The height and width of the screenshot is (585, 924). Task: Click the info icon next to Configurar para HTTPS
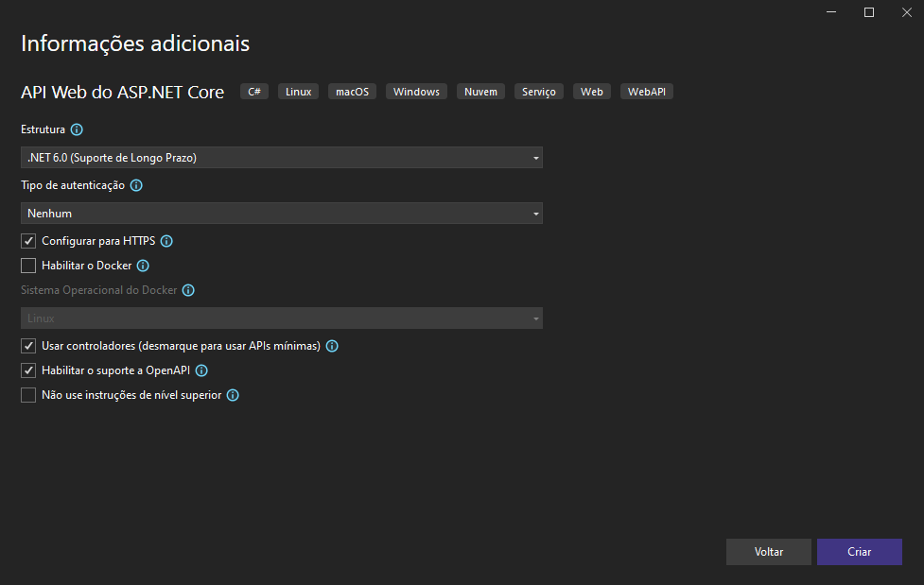point(166,241)
